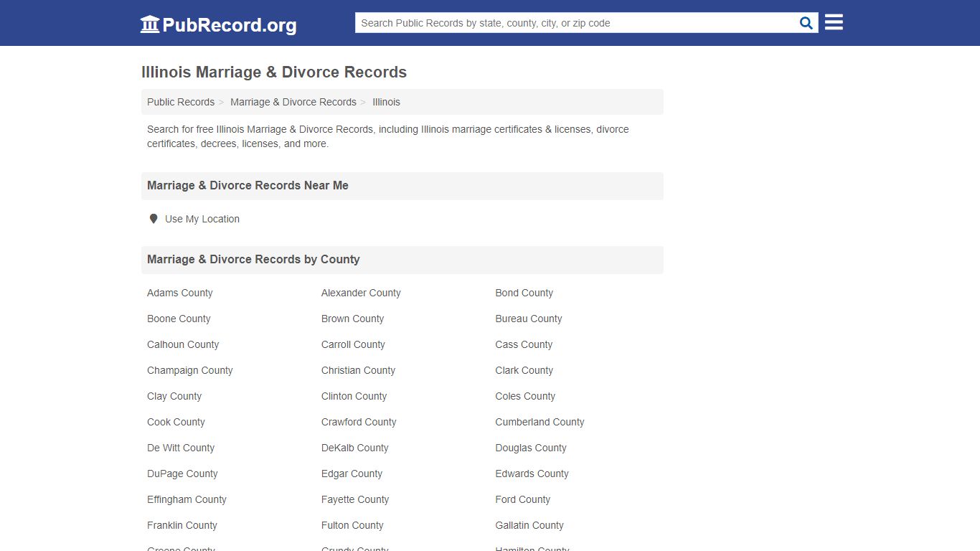This screenshot has height=551, width=980.
Task: Go to Fulton County
Action: (352, 525)
